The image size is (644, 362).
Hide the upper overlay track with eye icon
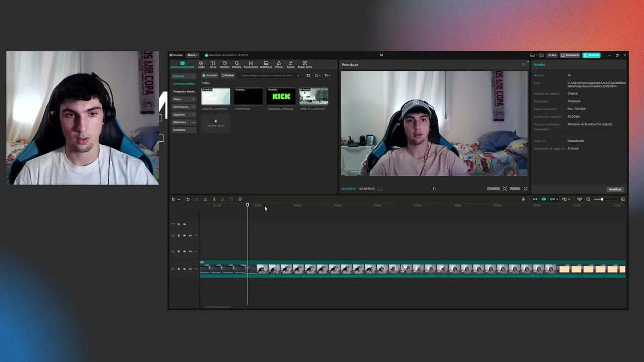point(184,235)
